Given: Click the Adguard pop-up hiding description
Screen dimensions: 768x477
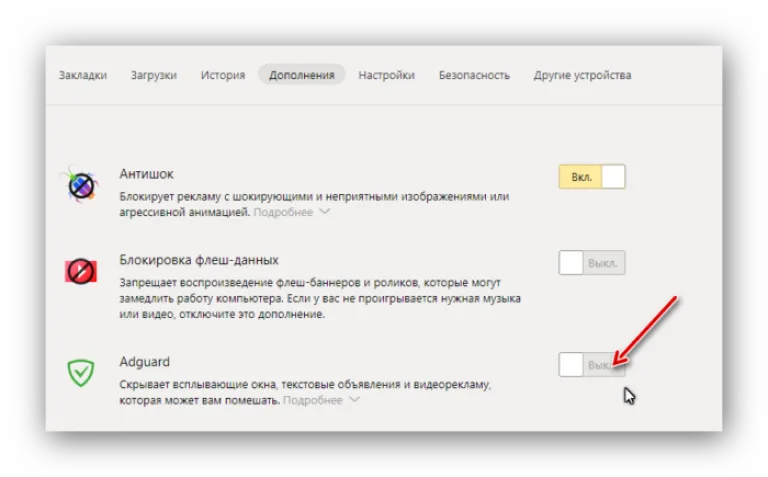Looking at the screenshot, I should 305,392.
